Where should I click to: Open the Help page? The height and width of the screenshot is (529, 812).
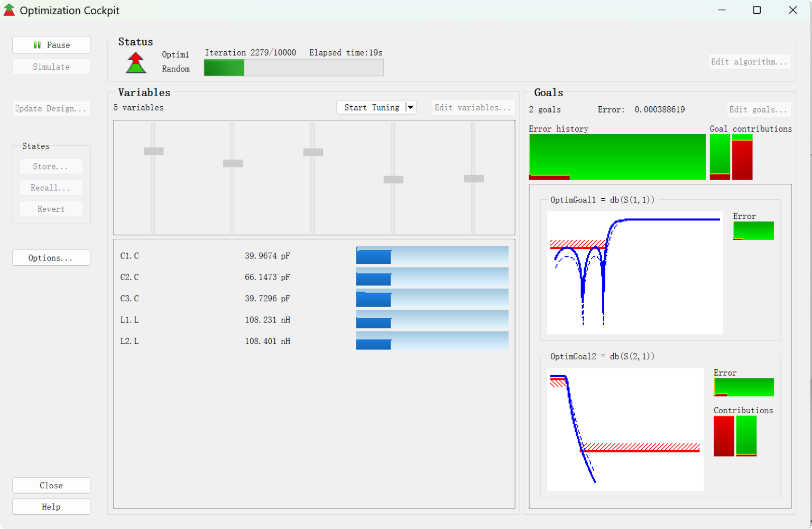point(51,506)
